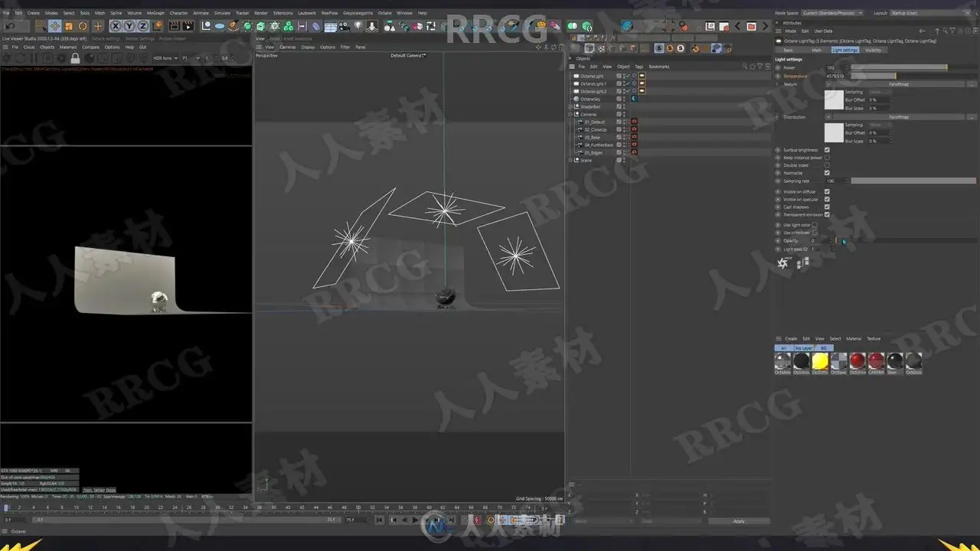The width and height of the screenshot is (980, 551).
Task: Click the 01_Default camera tag icon
Action: (x=634, y=122)
